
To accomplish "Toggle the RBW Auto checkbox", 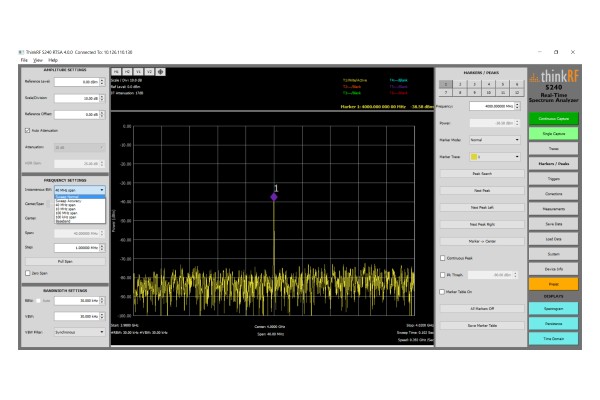I will point(38,300).
